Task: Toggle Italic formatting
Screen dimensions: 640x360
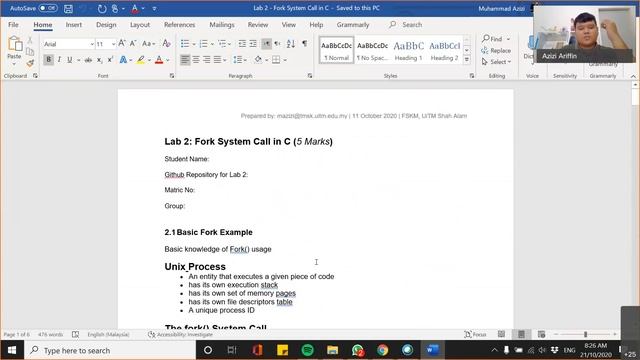Action: click(x=60, y=60)
